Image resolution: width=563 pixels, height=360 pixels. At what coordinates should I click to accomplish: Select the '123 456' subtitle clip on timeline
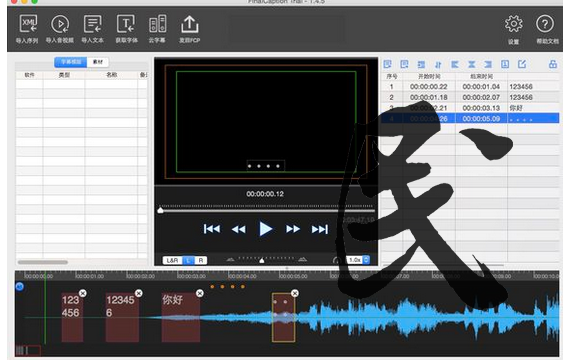tap(72, 318)
